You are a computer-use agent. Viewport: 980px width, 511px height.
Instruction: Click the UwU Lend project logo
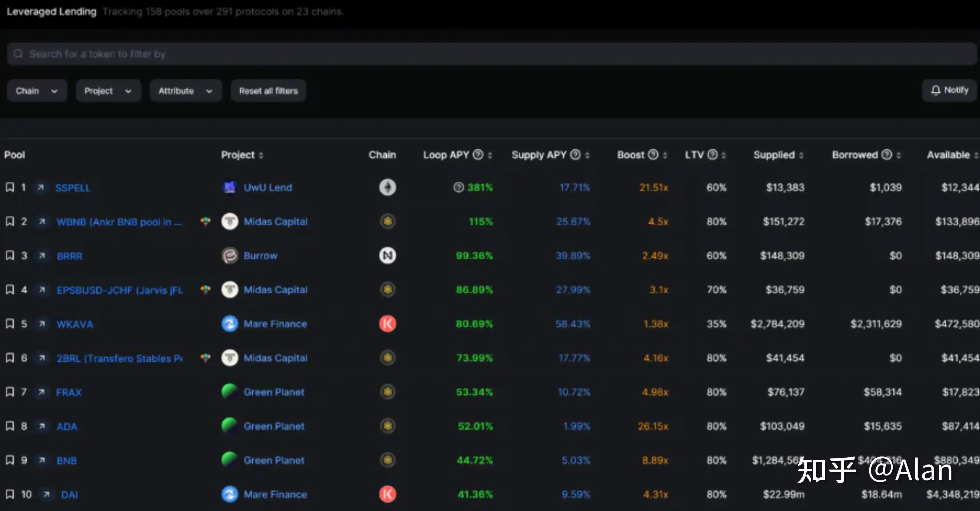pyautogui.click(x=229, y=187)
